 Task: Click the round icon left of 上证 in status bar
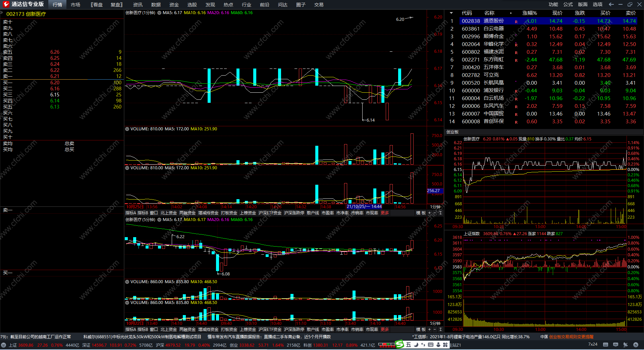4,345
